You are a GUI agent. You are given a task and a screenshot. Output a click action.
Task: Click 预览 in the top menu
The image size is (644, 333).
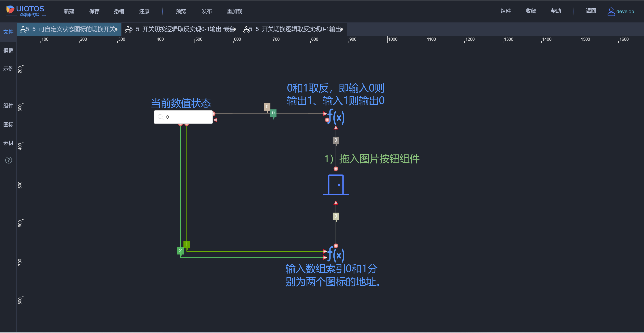point(180,11)
